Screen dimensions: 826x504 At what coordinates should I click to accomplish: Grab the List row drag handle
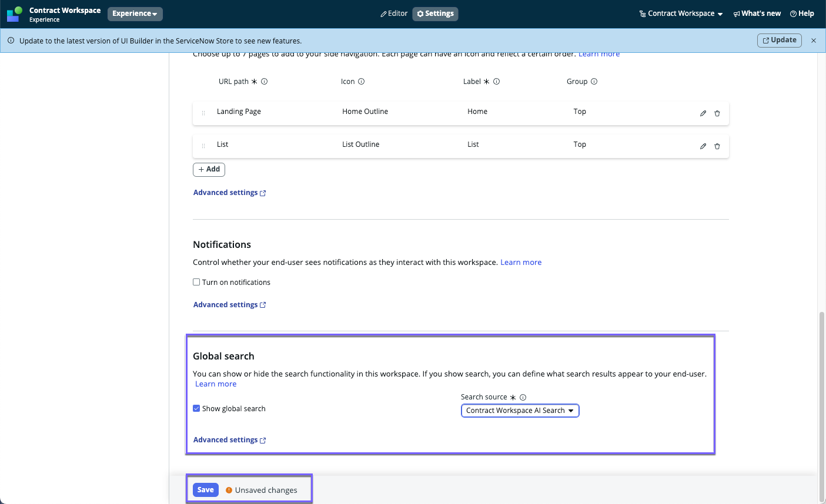(203, 146)
